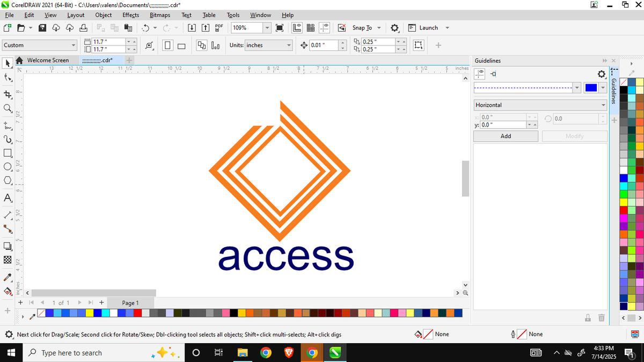Open the Effects menu
Screen dimensions: 644x362
(130, 15)
